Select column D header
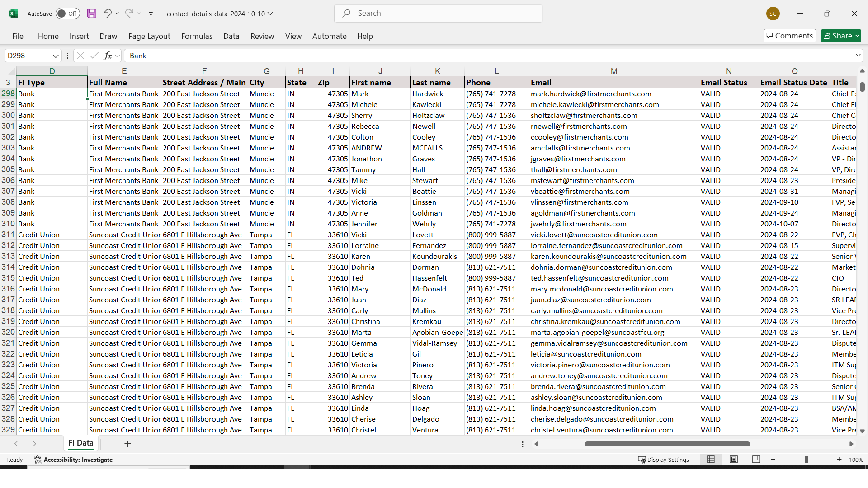 [x=52, y=71]
